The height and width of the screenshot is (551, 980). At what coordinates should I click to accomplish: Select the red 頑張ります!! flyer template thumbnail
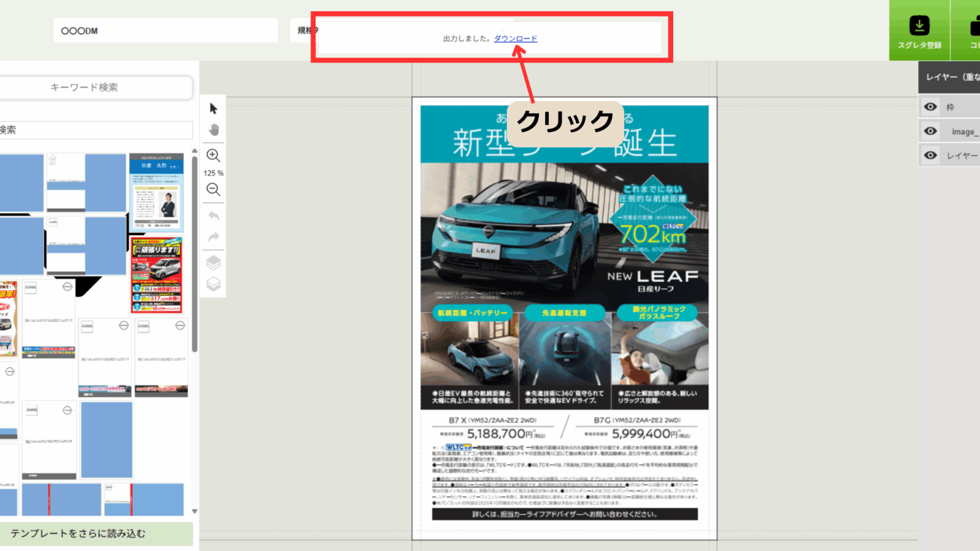(157, 275)
